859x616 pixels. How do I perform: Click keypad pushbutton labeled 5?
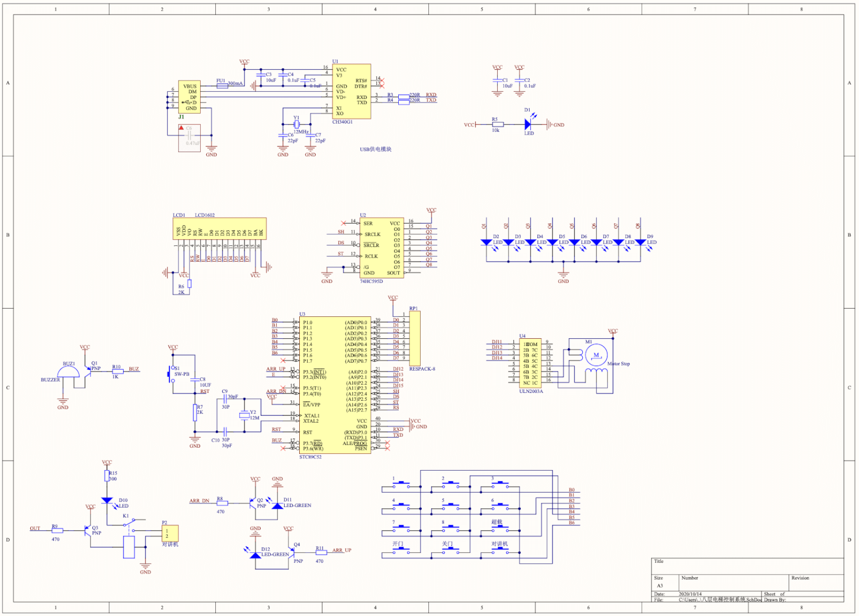[450, 508]
